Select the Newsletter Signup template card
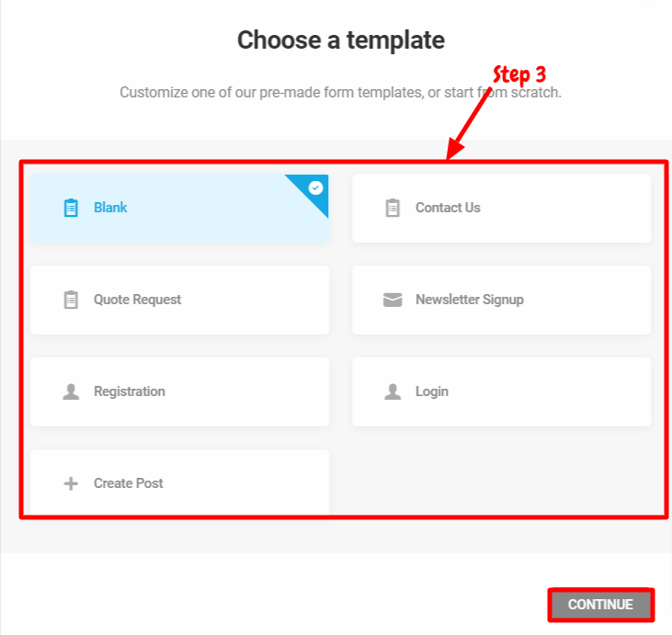The width and height of the screenshot is (672, 635). (x=501, y=300)
